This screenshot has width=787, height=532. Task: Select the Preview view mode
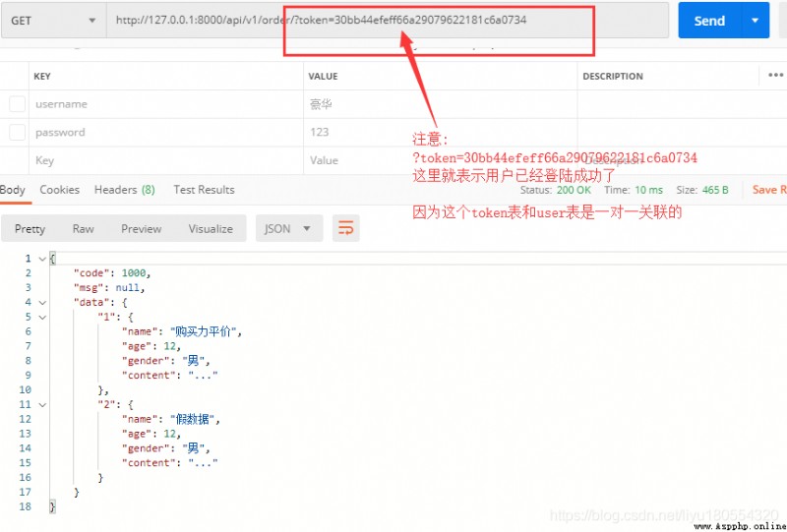pos(141,229)
